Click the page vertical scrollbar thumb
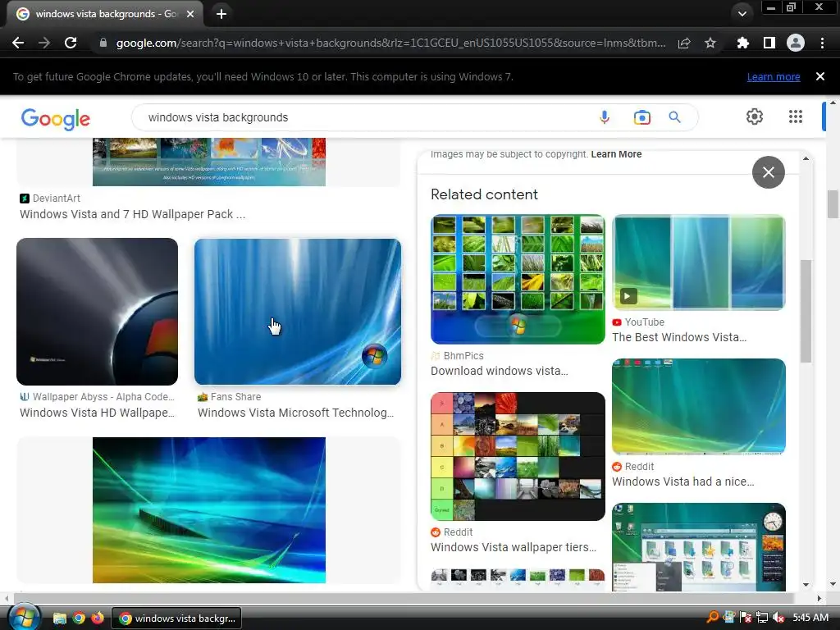Image resolution: width=840 pixels, height=630 pixels. 833,204
